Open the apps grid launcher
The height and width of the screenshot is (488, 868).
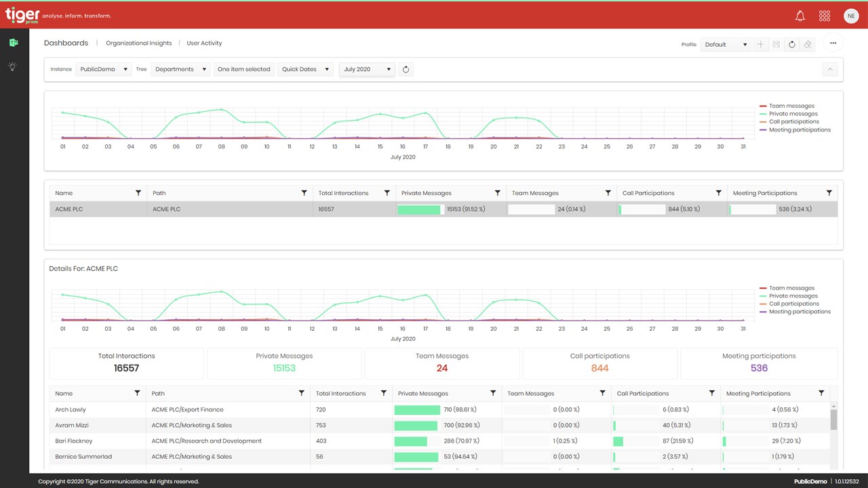[825, 16]
